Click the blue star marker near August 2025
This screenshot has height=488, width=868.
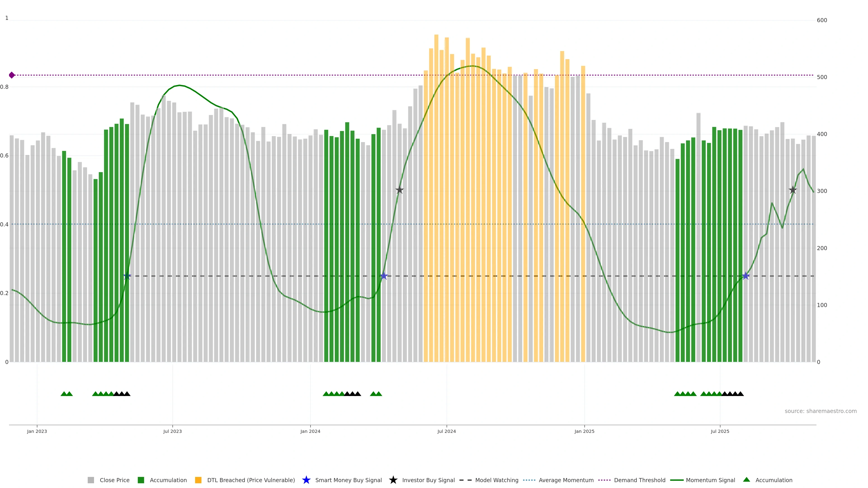tap(746, 276)
